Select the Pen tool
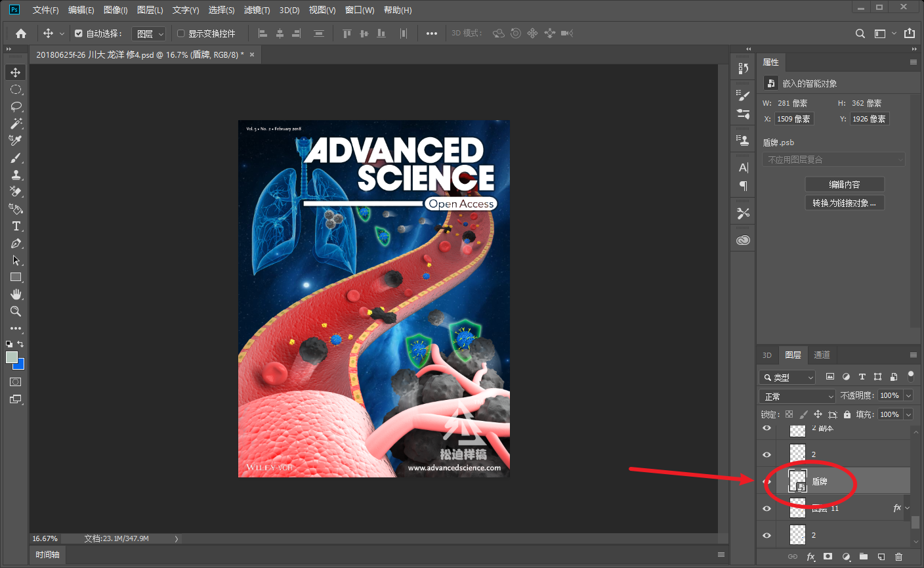924x568 pixels. pyautogui.click(x=16, y=243)
